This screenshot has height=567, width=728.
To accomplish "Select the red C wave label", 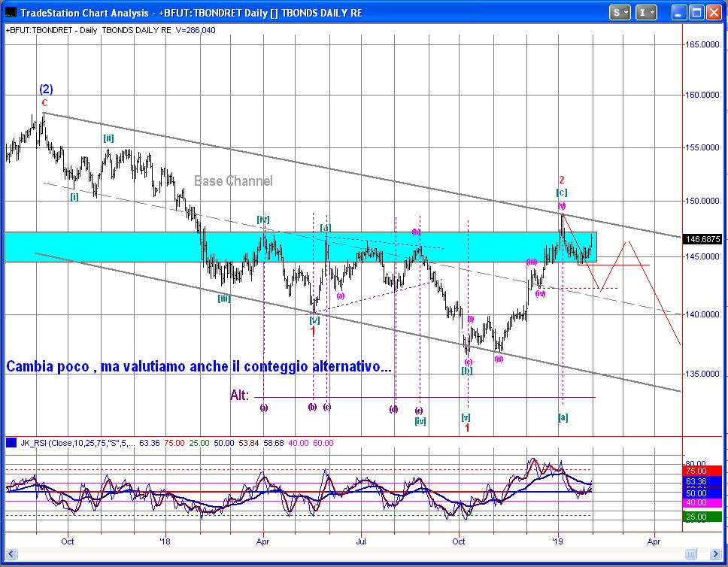I will (44, 103).
